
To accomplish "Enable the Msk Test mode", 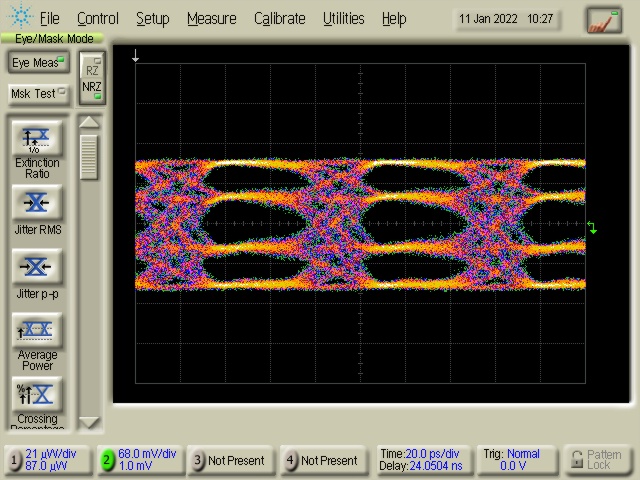I will coord(38,94).
